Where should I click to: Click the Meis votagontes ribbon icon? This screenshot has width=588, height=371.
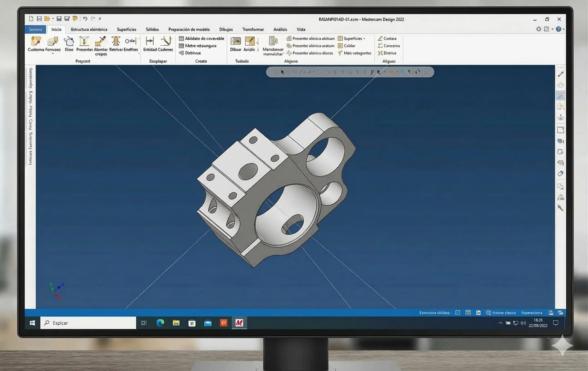click(x=354, y=53)
